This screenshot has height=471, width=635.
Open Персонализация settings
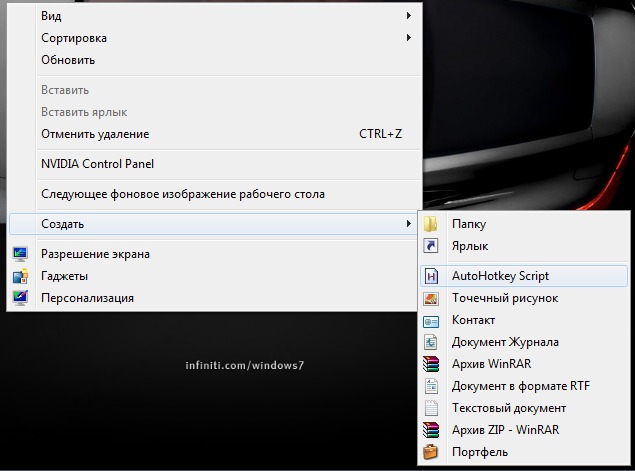point(213,298)
